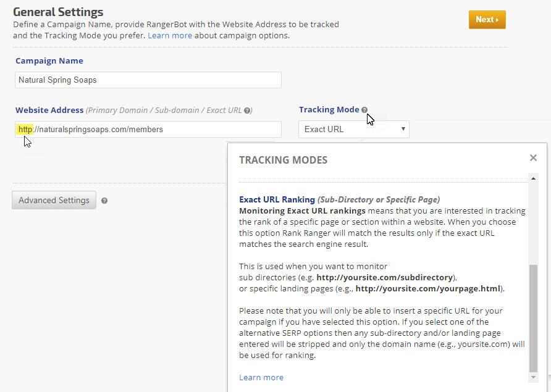Click the Campaign Name label
The width and height of the screenshot is (551, 392).
(x=49, y=61)
